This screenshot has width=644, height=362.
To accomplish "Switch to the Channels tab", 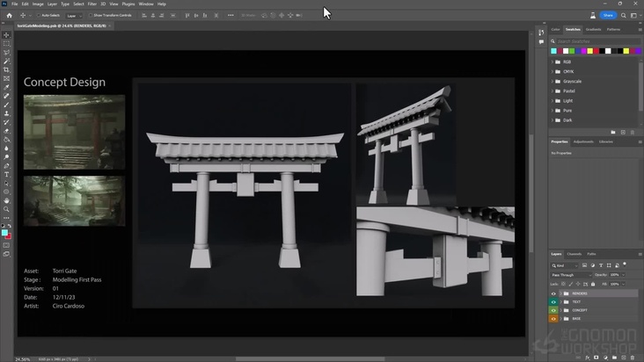I will 574,254.
